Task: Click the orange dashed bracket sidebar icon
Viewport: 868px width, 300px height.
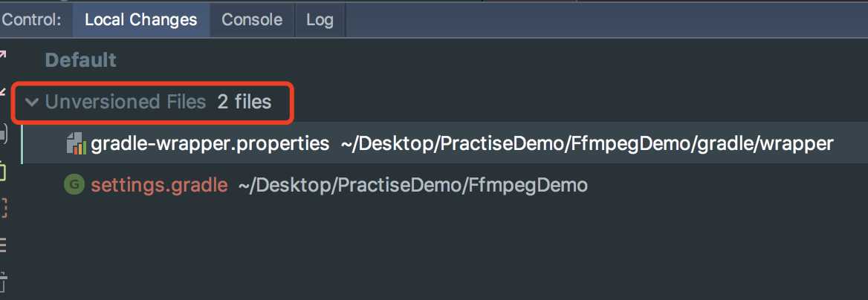Action: click(3, 207)
